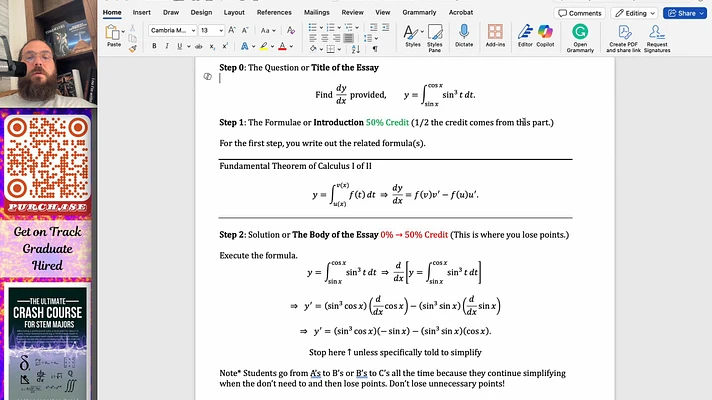
Task: Open the View tab
Action: (x=382, y=12)
